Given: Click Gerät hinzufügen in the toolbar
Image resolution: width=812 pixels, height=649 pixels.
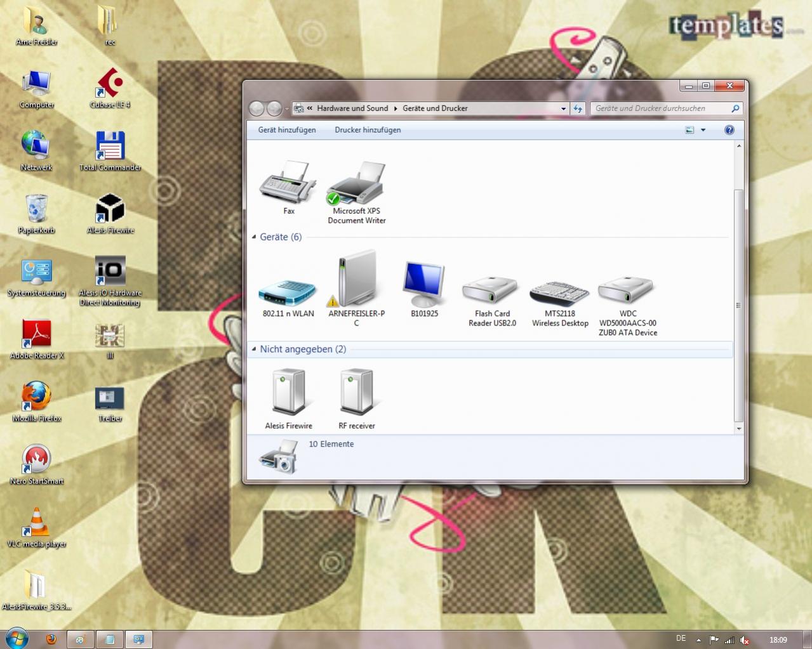Looking at the screenshot, I should (x=287, y=130).
